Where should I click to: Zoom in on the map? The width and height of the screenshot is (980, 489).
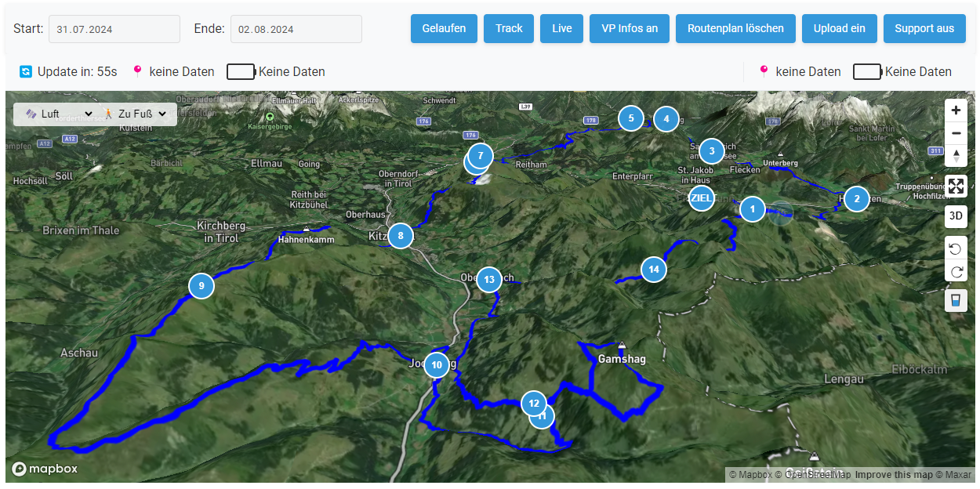coord(956,110)
